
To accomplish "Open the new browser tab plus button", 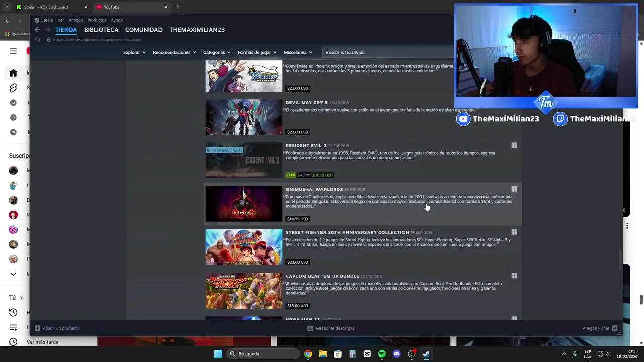I will 178,7.
